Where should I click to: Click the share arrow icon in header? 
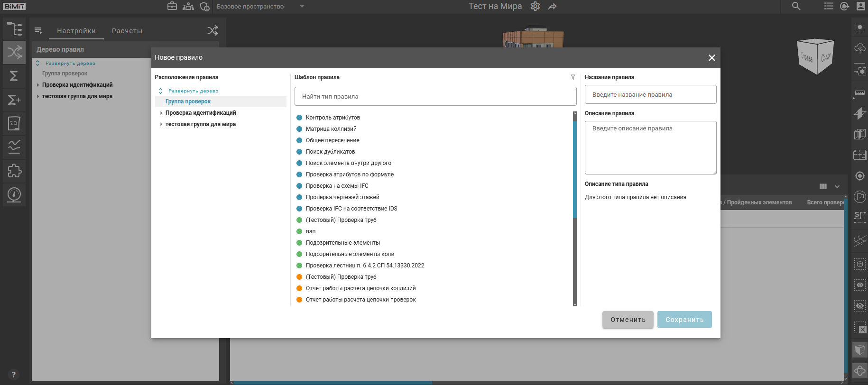point(552,7)
